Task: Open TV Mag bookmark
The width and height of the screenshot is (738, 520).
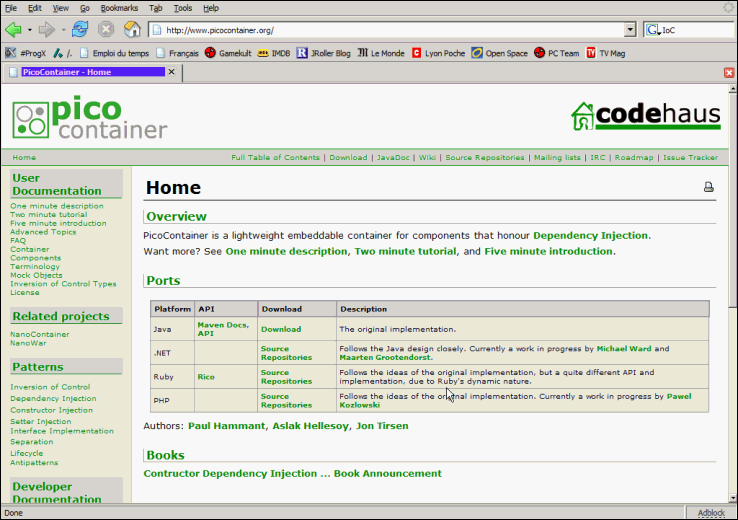Action: click(606, 53)
